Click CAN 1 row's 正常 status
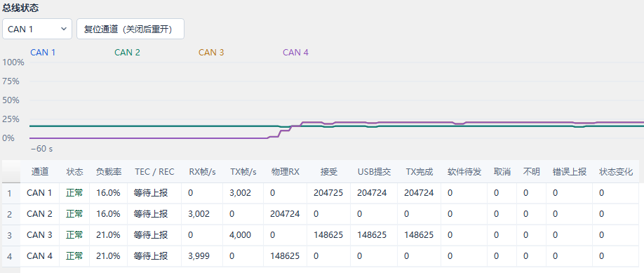Screen dimensions: 644x273 tap(74, 192)
